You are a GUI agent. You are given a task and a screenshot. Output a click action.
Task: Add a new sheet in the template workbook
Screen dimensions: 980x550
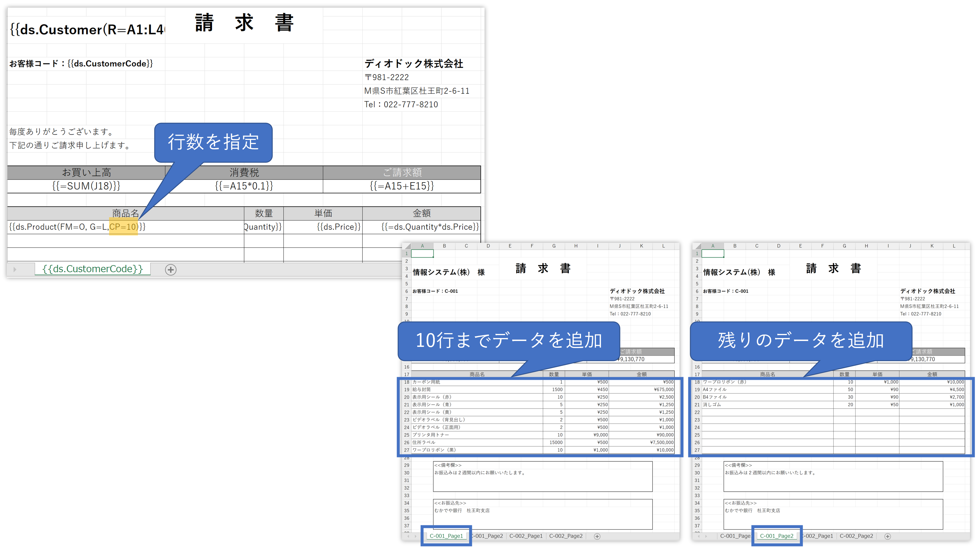(x=171, y=270)
